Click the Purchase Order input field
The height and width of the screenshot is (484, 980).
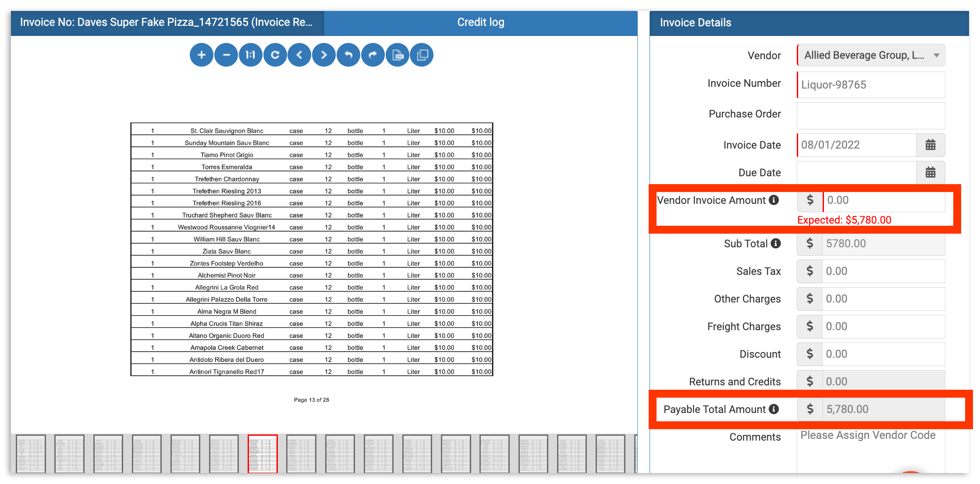point(870,115)
